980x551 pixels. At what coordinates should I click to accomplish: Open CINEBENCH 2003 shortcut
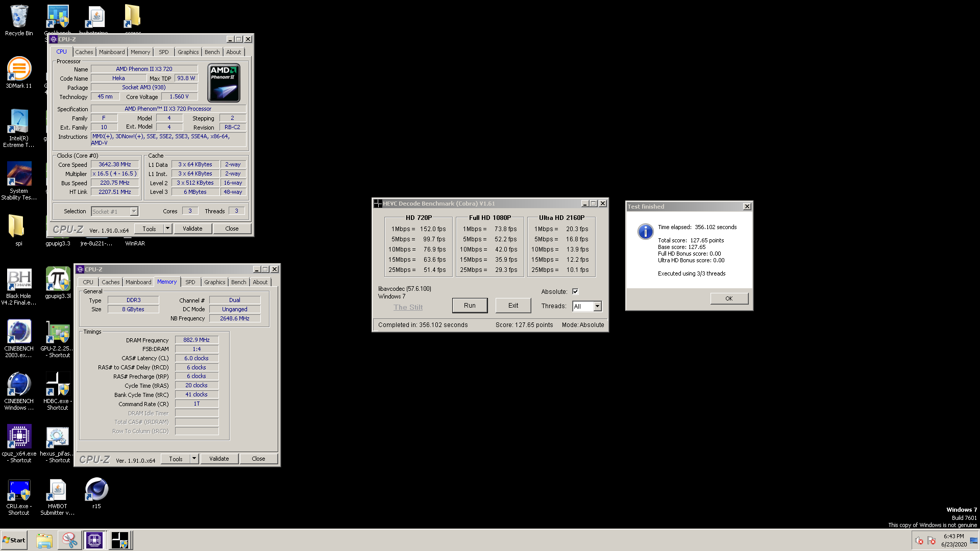[19, 339]
